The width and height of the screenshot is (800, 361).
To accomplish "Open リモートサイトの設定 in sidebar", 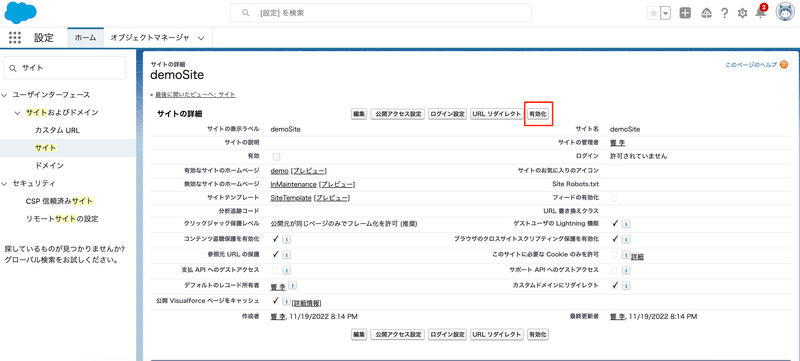I will click(62, 219).
